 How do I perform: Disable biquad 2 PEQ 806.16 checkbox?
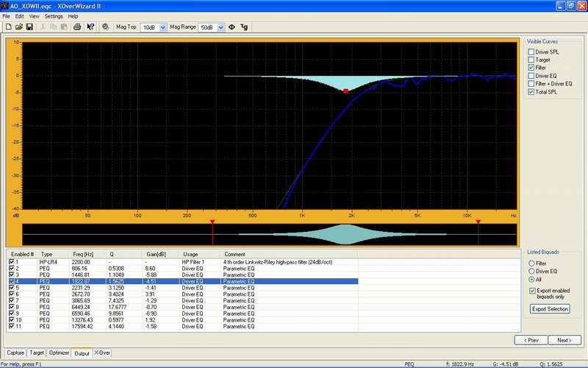pos(11,269)
